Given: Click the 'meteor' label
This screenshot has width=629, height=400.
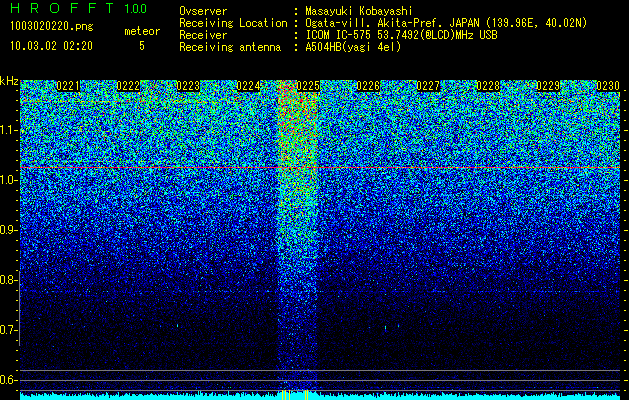Looking at the screenshot, I should [x=142, y=31].
